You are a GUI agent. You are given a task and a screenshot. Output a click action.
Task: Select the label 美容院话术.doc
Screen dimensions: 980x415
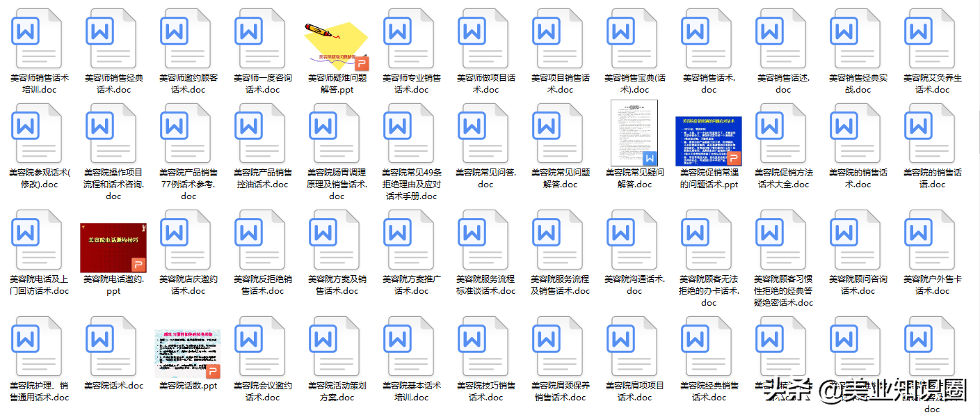113,386
